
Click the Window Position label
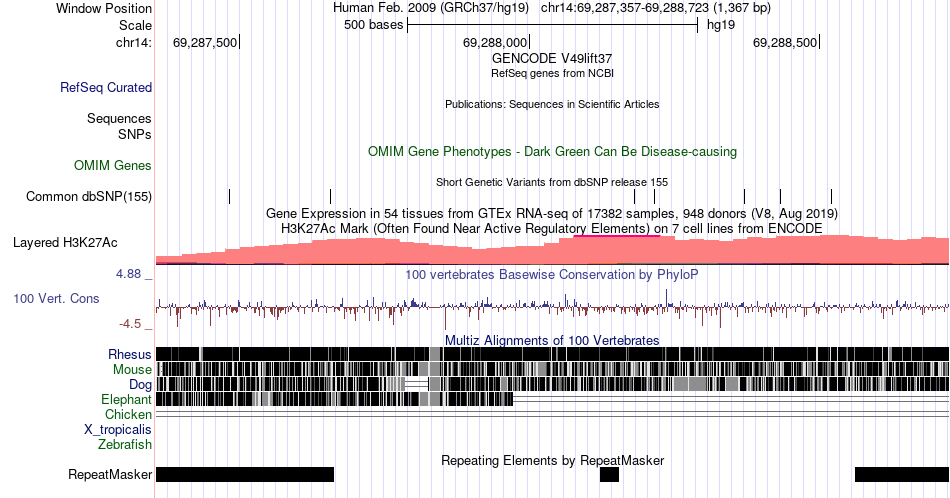(104, 8)
